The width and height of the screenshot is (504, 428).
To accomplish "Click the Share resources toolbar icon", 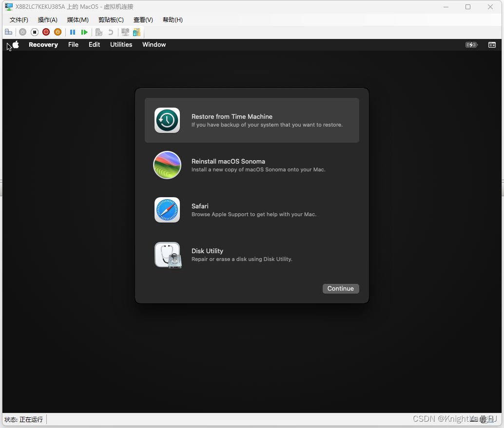I will [x=136, y=32].
